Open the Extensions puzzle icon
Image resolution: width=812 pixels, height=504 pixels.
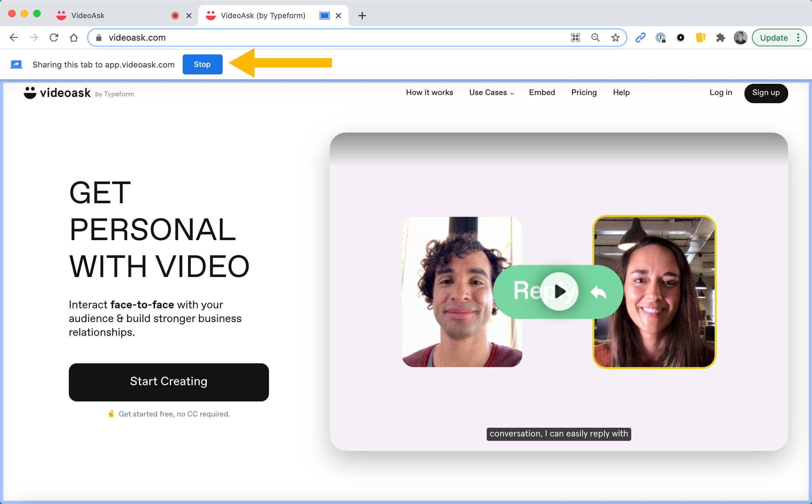tap(720, 38)
